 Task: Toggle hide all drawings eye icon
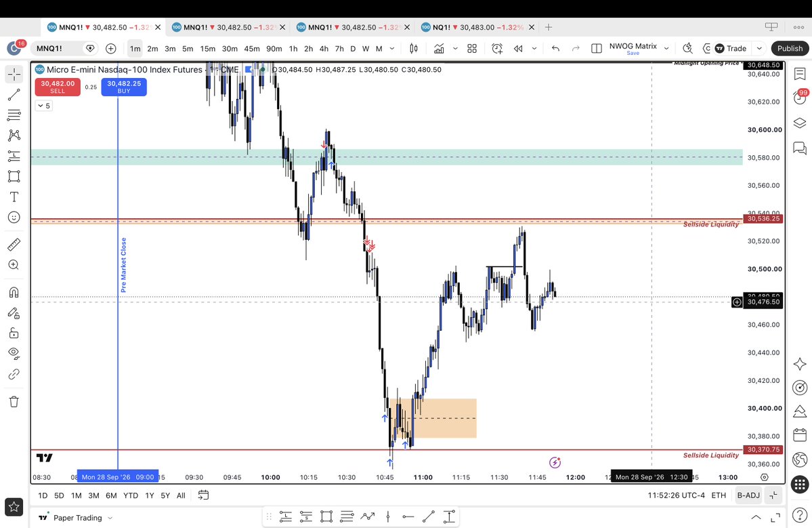click(x=14, y=353)
